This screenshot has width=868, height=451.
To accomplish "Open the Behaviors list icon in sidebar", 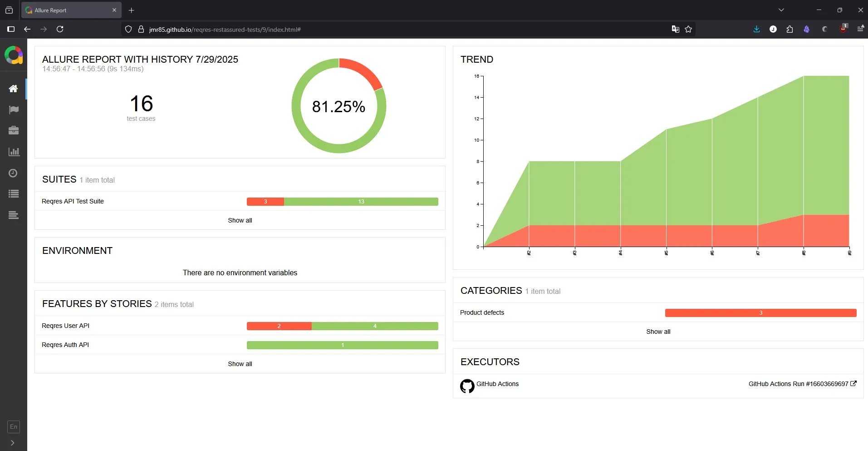I will (x=14, y=194).
